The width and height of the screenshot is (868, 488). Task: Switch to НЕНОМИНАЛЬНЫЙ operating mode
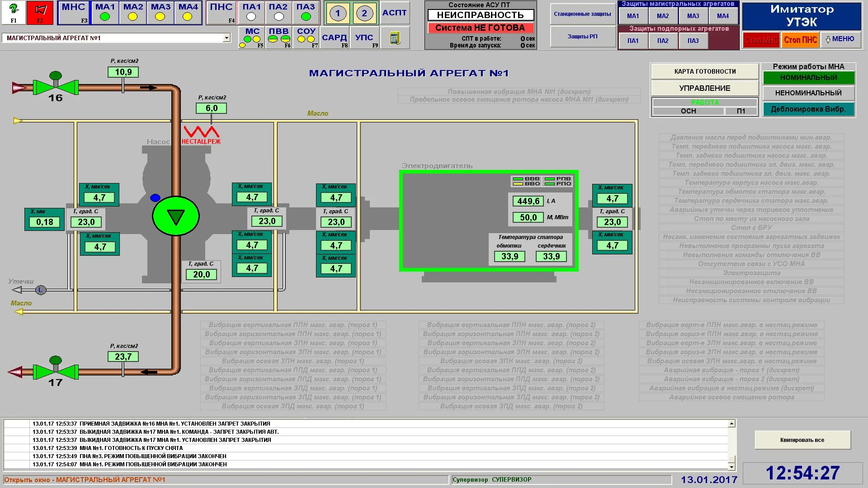pos(808,93)
